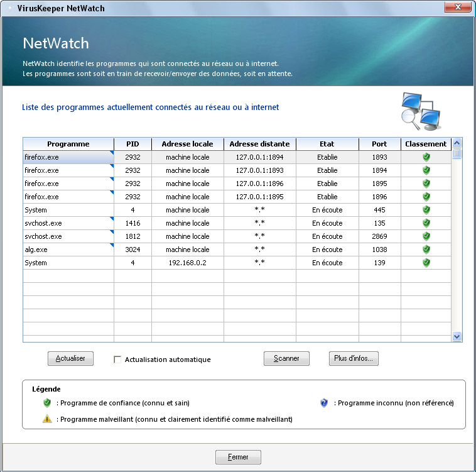
Task: Click the list scrollbar up arrow
Action: coord(457,143)
